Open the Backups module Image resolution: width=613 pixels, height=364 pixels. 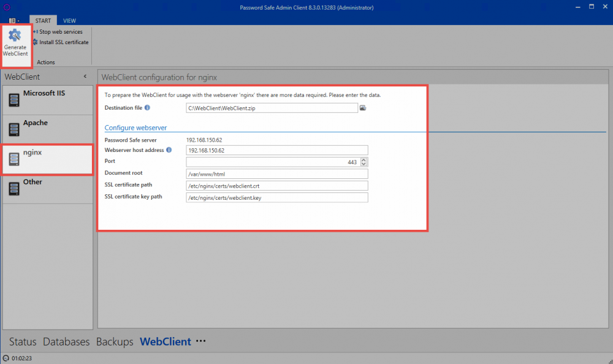click(115, 342)
